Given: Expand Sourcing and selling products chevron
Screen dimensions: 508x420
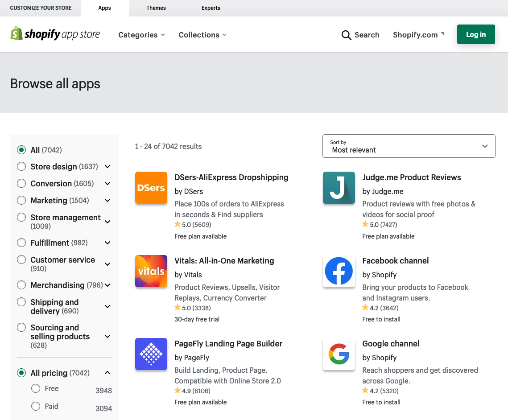Looking at the screenshot, I should [107, 336].
